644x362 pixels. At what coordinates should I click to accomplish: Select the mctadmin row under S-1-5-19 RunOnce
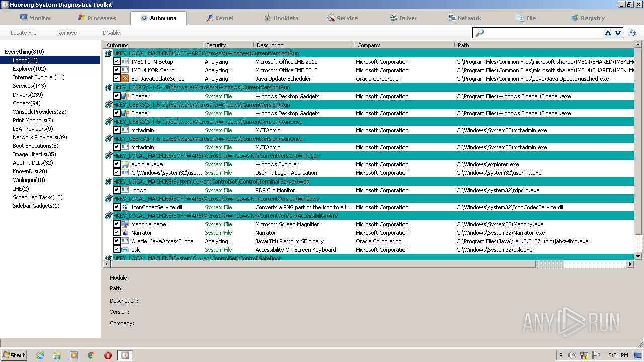(369, 130)
